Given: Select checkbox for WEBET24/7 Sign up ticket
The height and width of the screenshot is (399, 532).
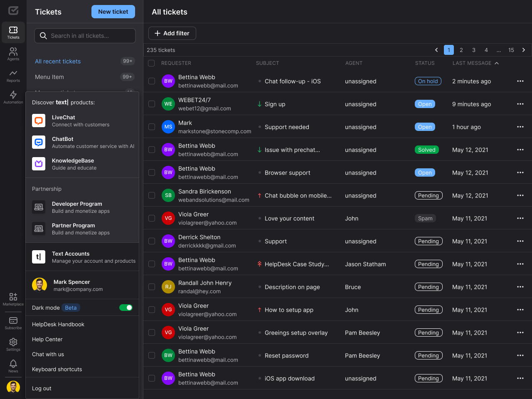Looking at the screenshot, I should coord(152,104).
